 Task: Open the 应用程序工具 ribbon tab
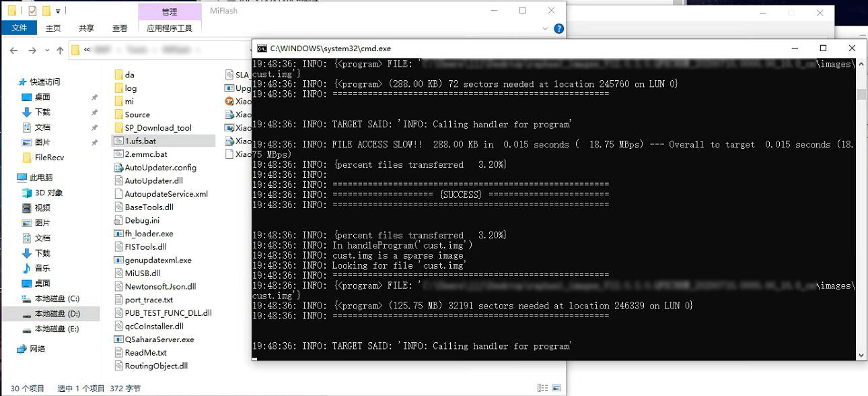pyautogui.click(x=170, y=28)
